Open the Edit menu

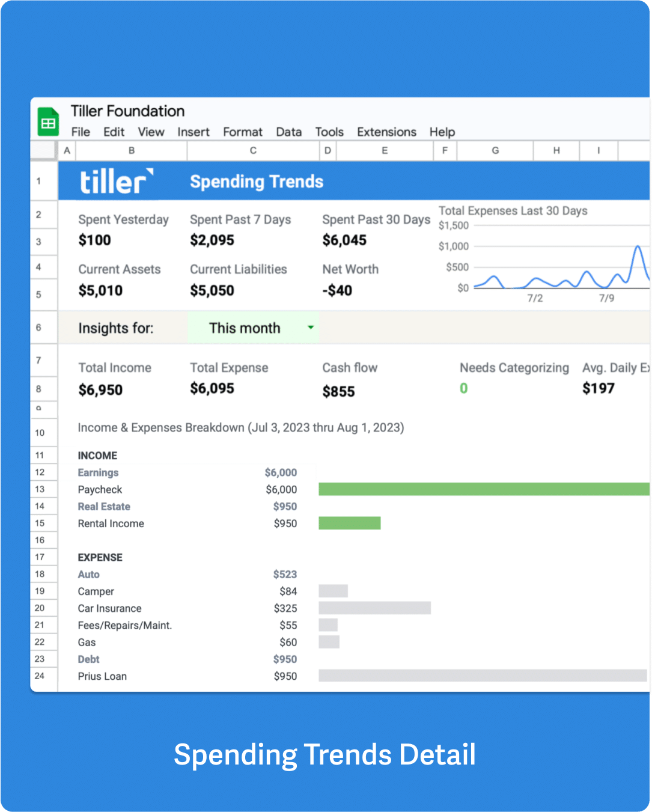coord(114,132)
